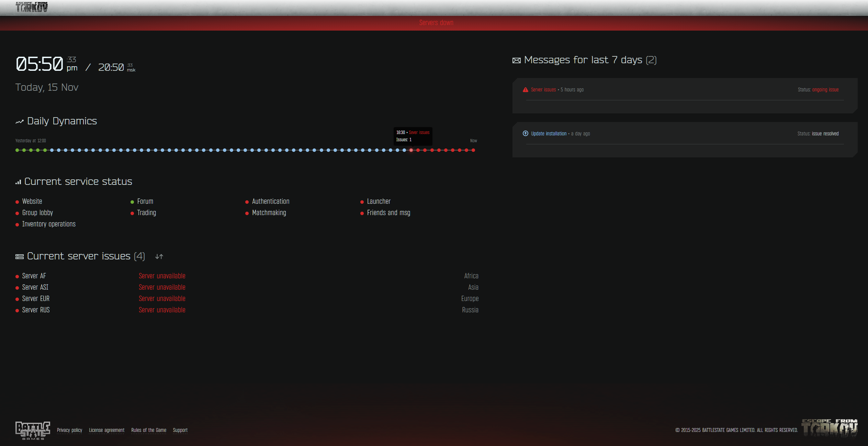Viewport: 868px width, 446px height.
Task: Open the Privacy policy link
Action: click(69, 430)
